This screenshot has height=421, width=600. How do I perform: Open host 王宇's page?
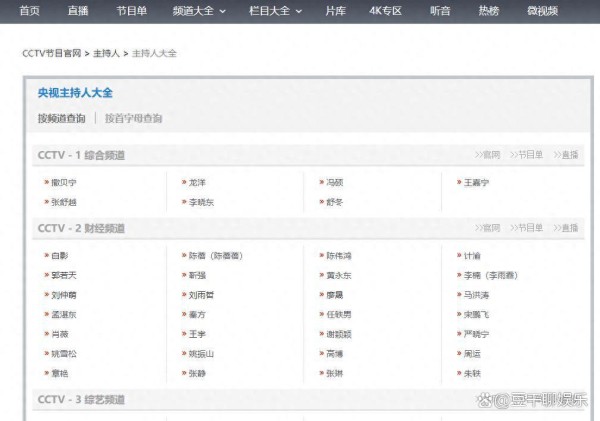point(197,334)
